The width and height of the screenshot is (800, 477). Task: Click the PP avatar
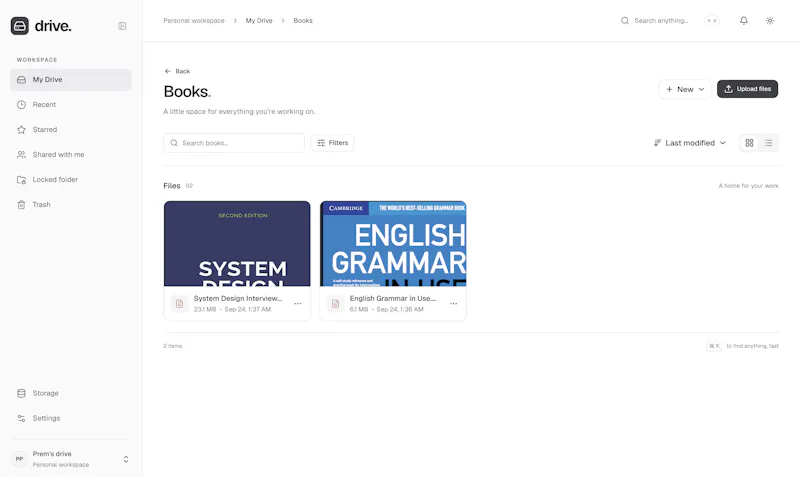19,459
